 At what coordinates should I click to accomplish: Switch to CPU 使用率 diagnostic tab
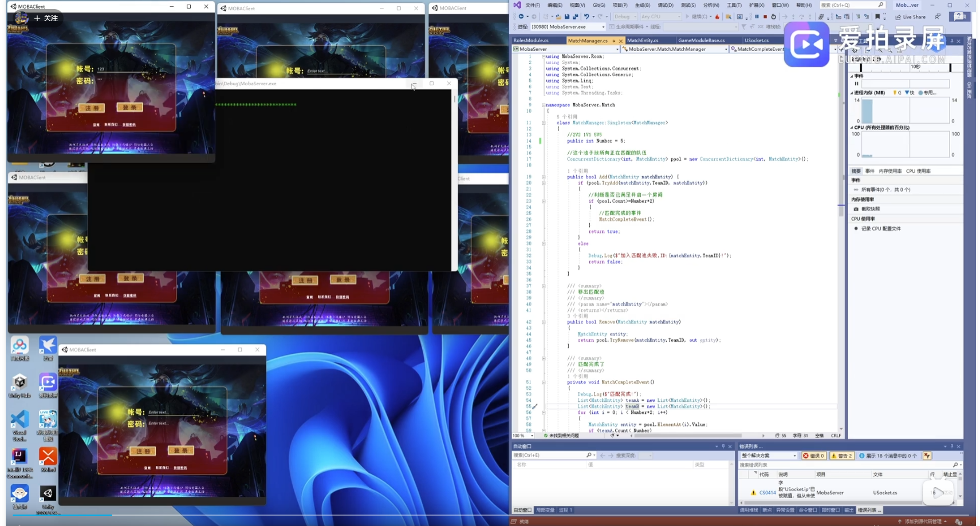[918, 171]
